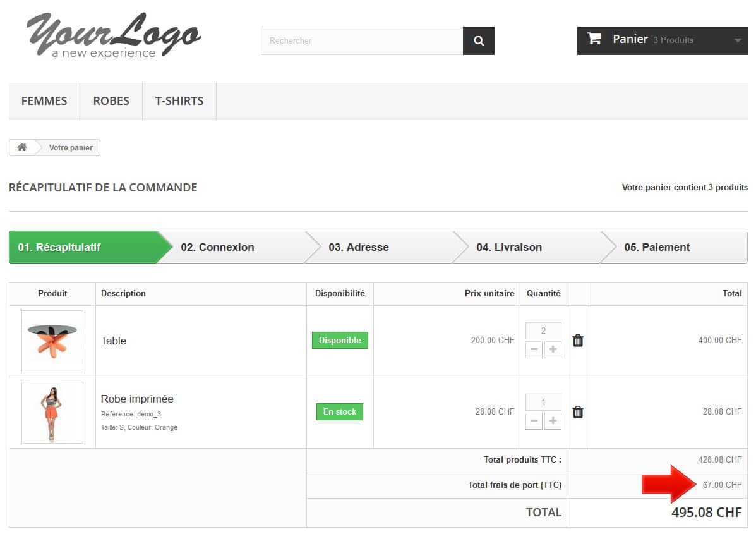Image resolution: width=756 pixels, height=534 pixels.
Task: Click the Total produits TTC label
Action: coord(523,459)
